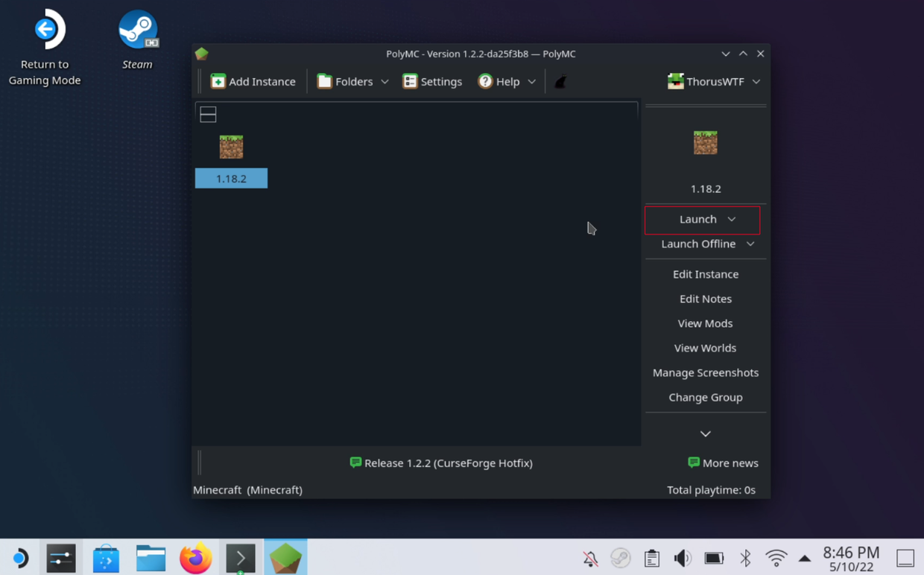
Task: Click the PolyMC icon in the title bar
Action: (202, 54)
